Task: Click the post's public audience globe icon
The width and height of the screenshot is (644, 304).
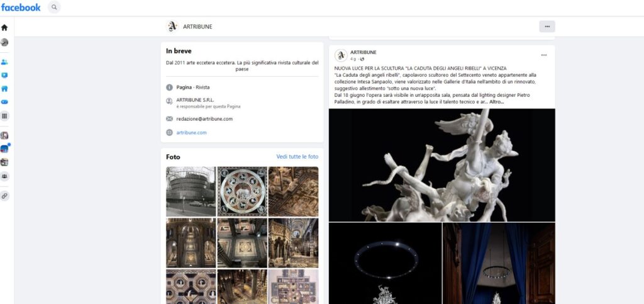Action: (362, 59)
